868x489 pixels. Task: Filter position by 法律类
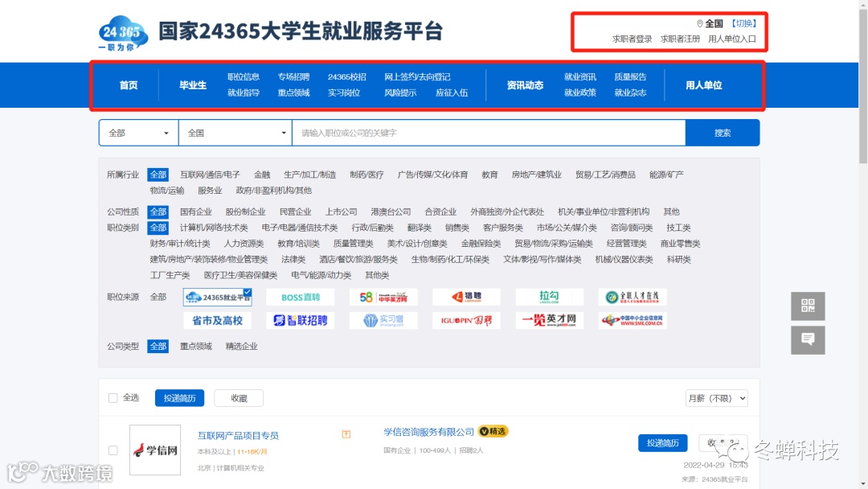pos(293,259)
